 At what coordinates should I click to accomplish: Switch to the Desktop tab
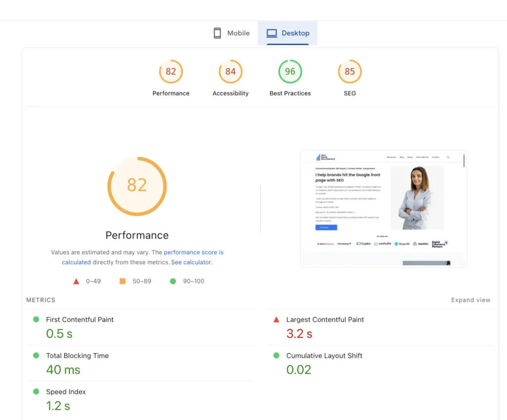pos(288,33)
